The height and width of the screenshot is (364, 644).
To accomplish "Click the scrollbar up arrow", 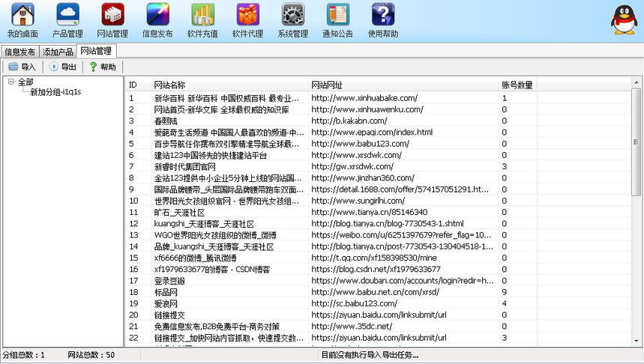I will pos(637,82).
